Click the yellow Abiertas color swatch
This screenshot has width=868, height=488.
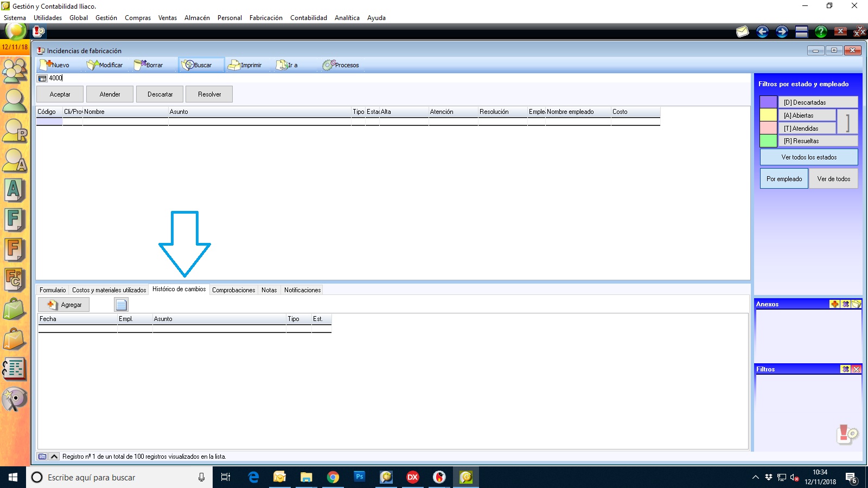coord(768,115)
